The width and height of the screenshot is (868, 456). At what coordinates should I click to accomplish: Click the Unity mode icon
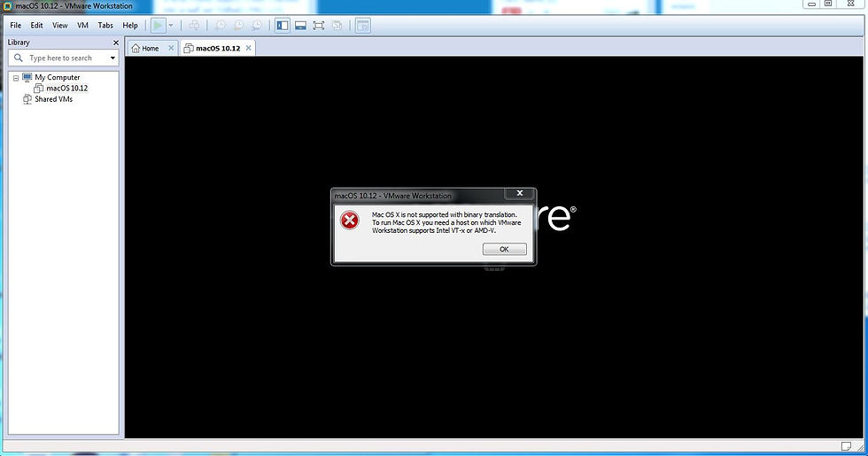point(337,26)
